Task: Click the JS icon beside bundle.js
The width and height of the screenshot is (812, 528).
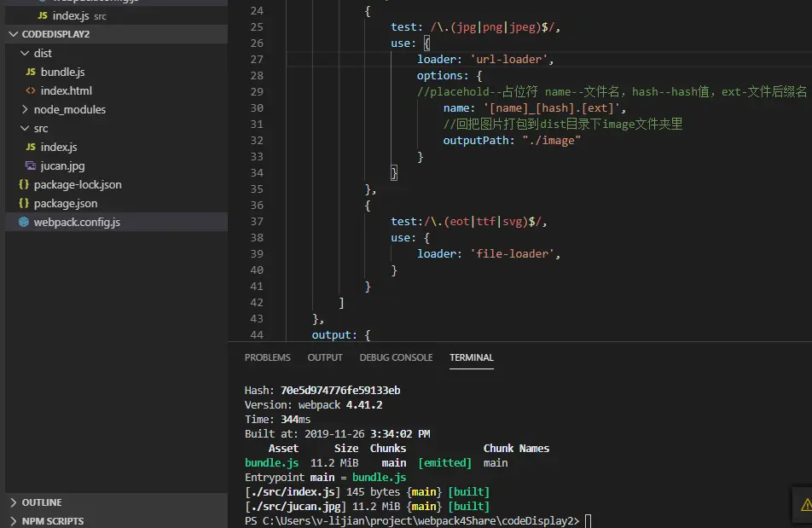Action: [x=31, y=72]
